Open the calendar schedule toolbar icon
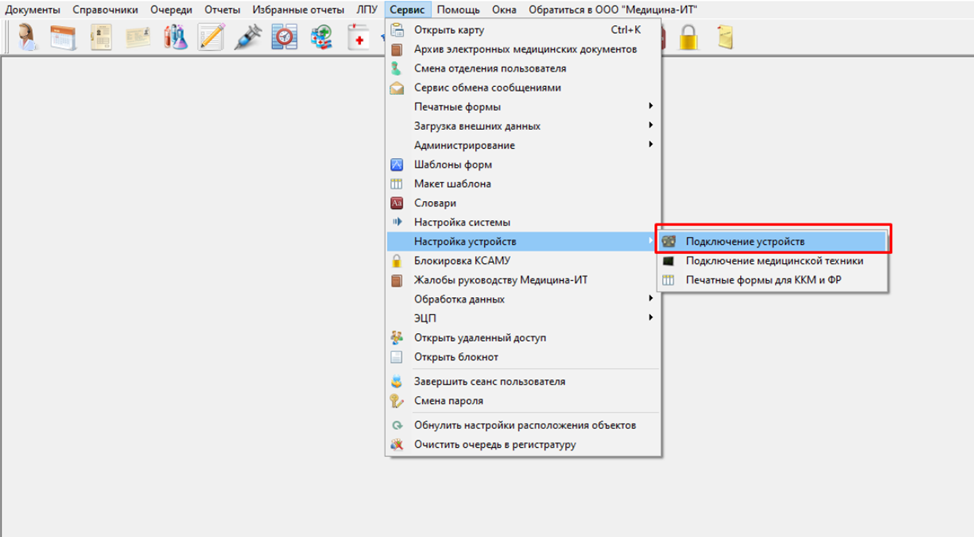This screenshot has height=537, width=974. 62,38
